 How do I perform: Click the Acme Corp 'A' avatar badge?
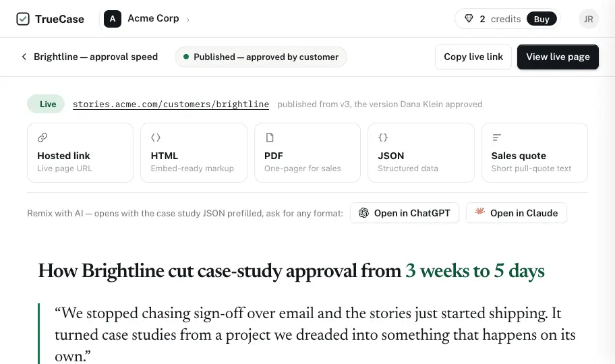(x=113, y=19)
